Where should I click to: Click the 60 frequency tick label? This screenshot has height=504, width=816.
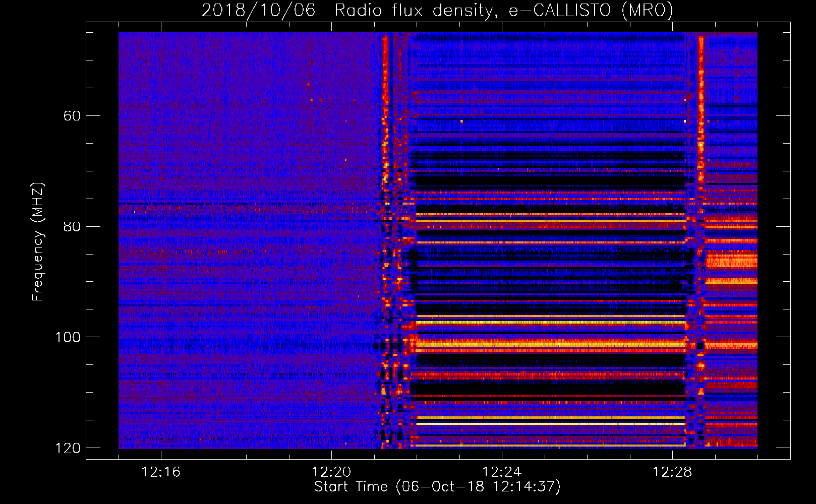(x=72, y=116)
